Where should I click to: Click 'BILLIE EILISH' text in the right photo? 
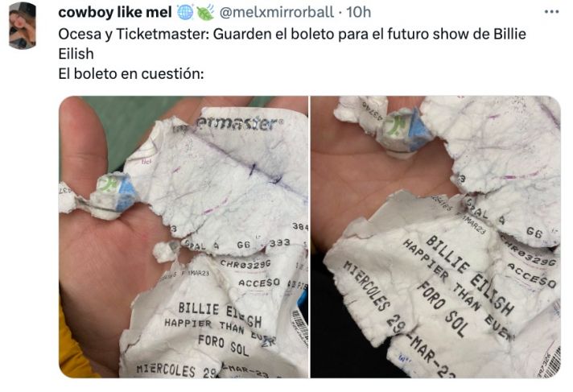pyautogui.click(x=469, y=275)
